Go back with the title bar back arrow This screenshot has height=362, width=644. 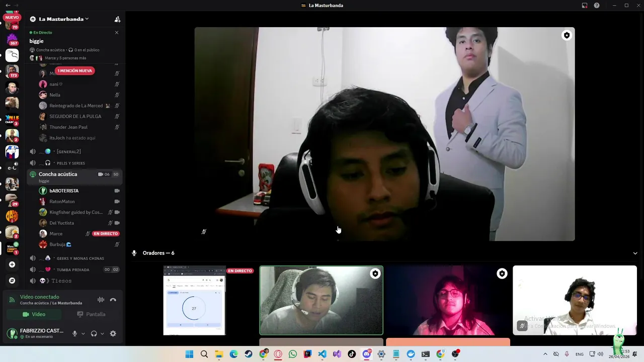coord(8,6)
